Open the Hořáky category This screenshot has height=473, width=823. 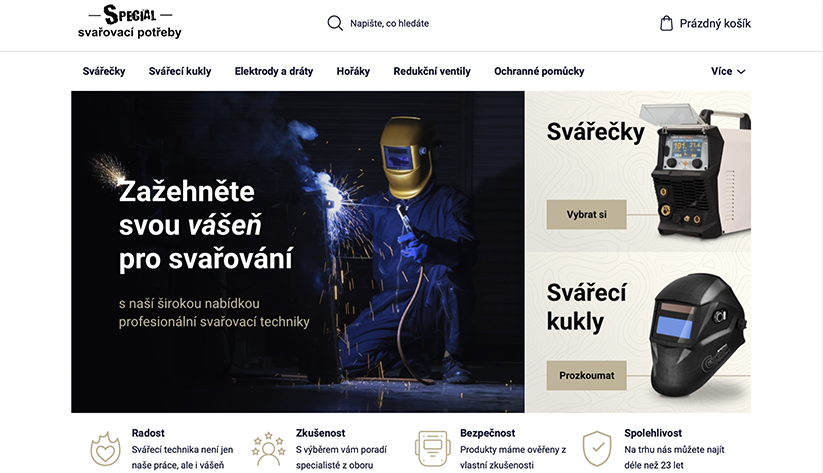(x=353, y=71)
